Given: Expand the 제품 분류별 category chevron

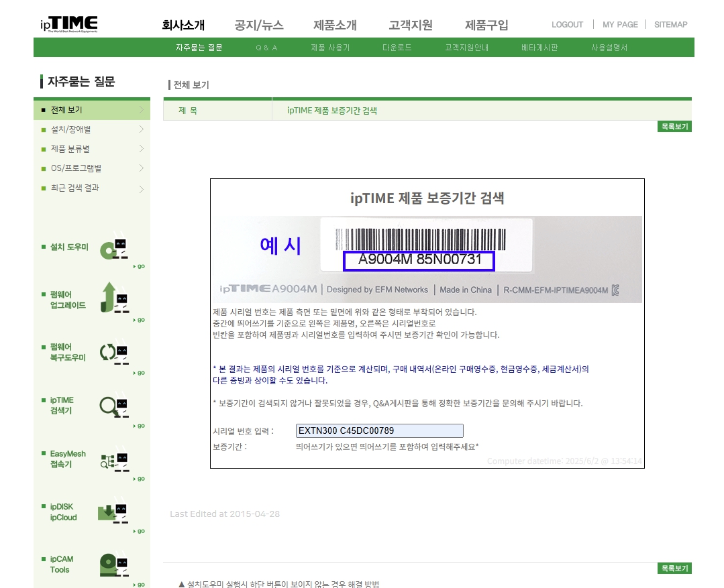Looking at the screenshot, I should click(x=142, y=149).
